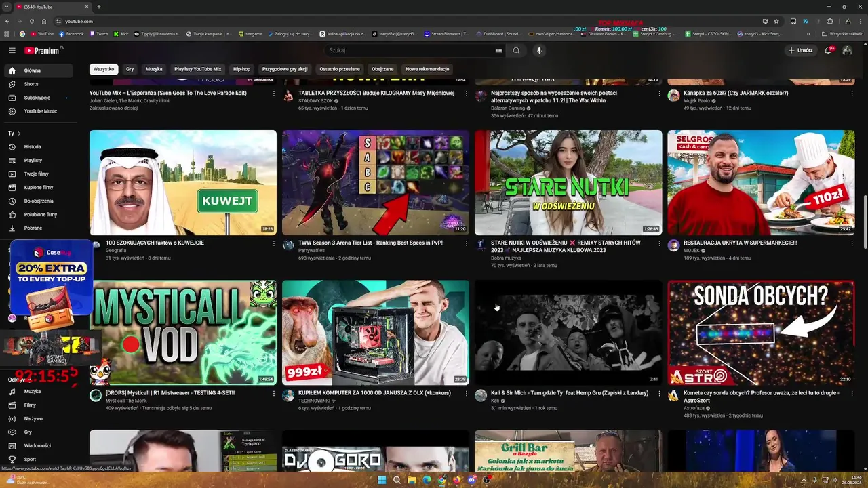Click Utwórz create button
868x488 pixels.
click(800, 50)
